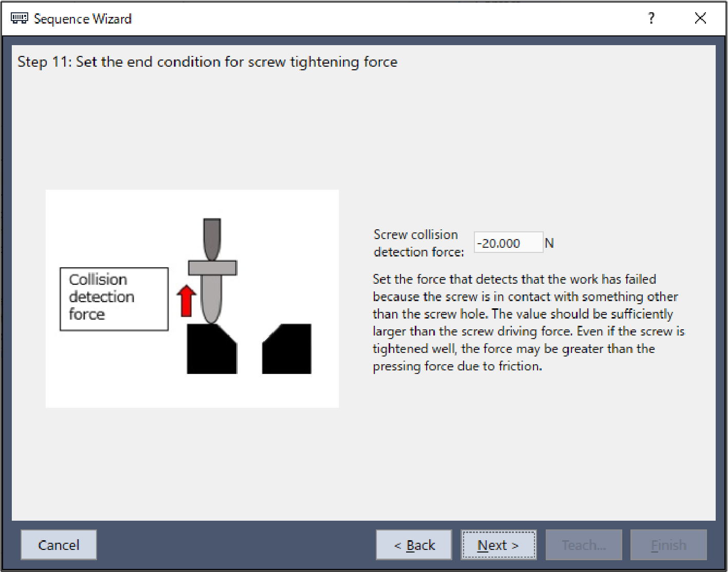This screenshot has height=572, width=728.
Task: Click the Screw collision detection force label
Action: 418,243
